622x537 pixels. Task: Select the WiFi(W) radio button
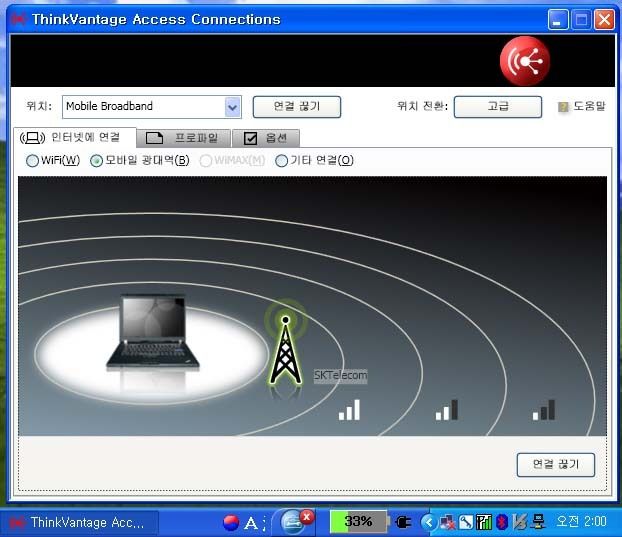[32, 161]
